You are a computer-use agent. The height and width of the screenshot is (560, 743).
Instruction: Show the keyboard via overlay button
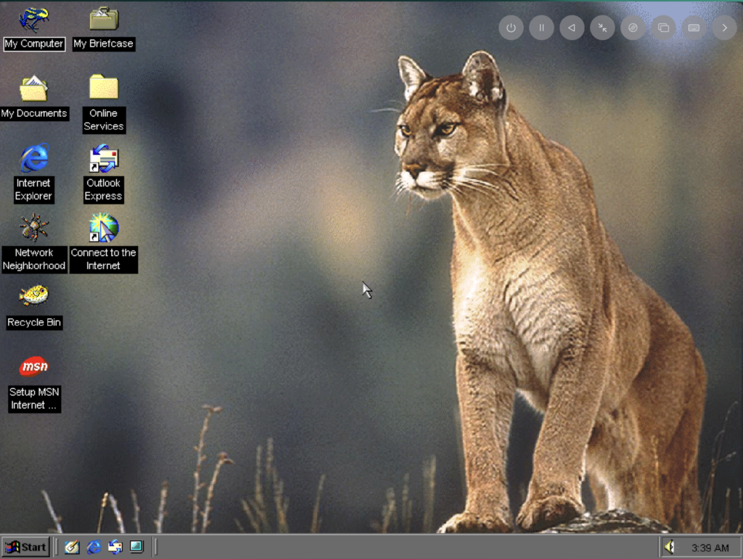[x=694, y=28]
